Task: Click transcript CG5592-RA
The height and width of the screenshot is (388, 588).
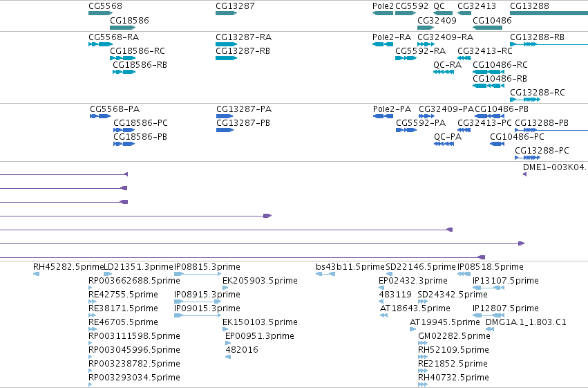Action: point(420,51)
